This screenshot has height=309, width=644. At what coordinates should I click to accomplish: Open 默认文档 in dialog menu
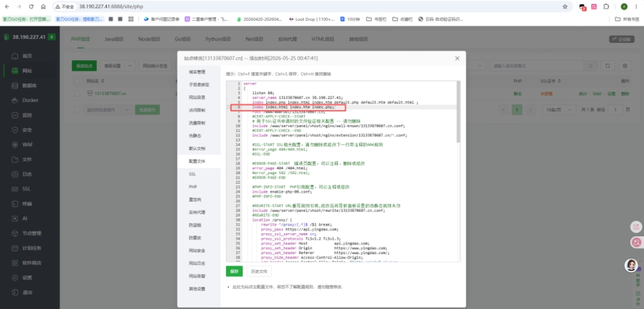point(199,148)
